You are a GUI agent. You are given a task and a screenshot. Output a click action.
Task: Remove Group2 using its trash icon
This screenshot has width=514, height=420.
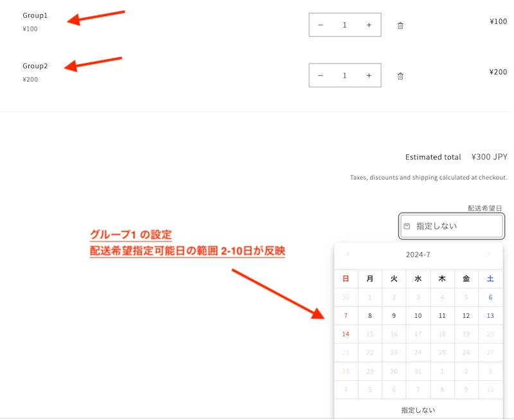(x=400, y=76)
